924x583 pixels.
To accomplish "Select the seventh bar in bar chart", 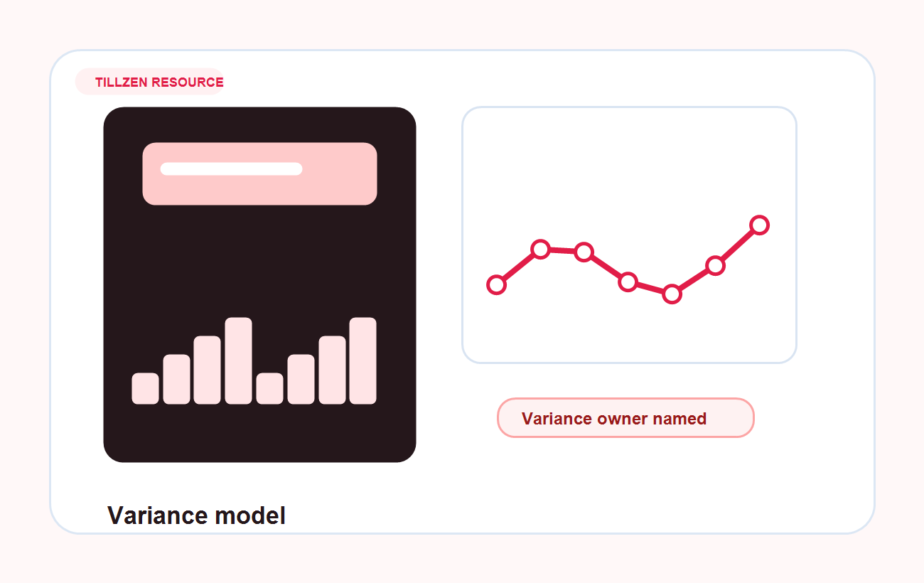I will pos(332,370).
